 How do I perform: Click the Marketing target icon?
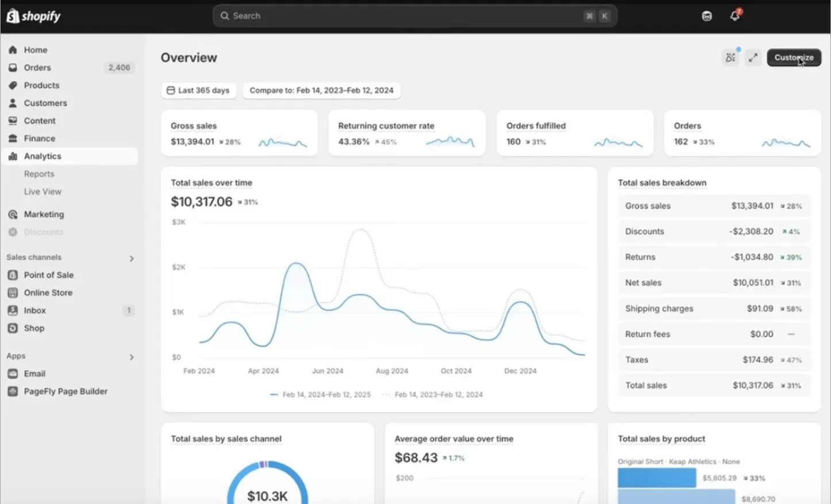click(x=13, y=214)
